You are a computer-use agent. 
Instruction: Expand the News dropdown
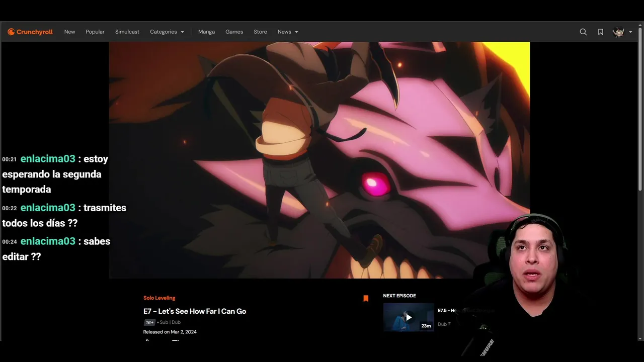[x=288, y=32]
